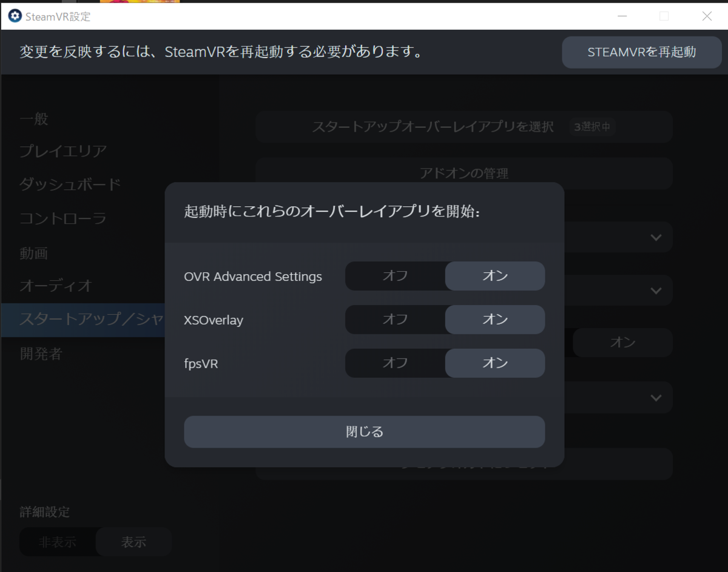Select スタートアップ/シャットダウン section
The height and width of the screenshot is (572, 728).
pos(83,320)
